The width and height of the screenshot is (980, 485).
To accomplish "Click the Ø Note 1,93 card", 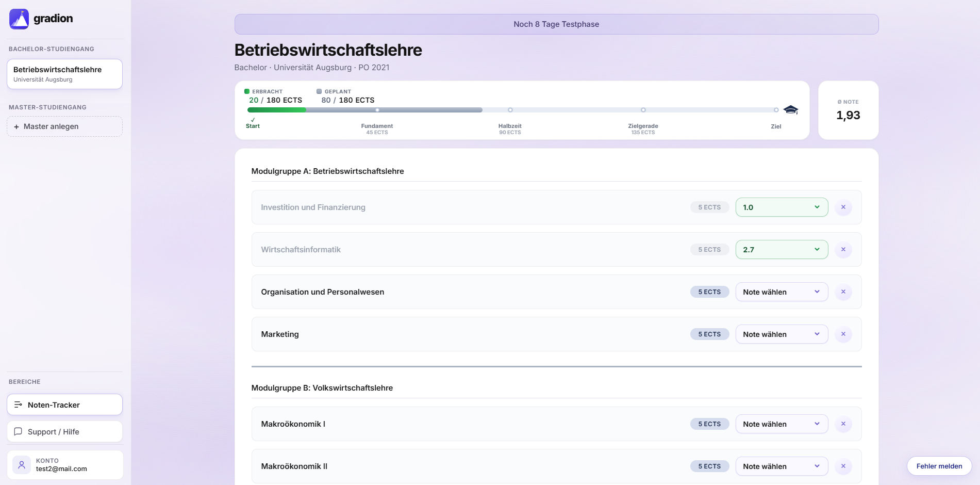I will click(848, 110).
